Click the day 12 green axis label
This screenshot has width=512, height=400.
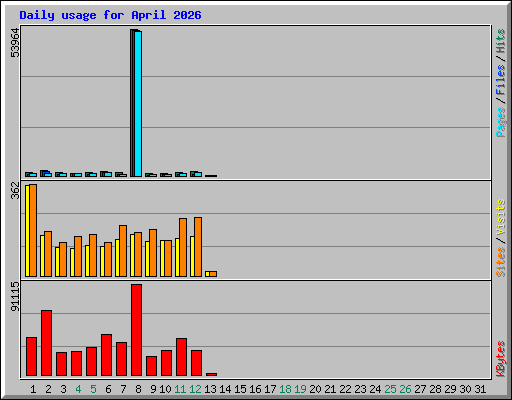[x=195, y=389]
